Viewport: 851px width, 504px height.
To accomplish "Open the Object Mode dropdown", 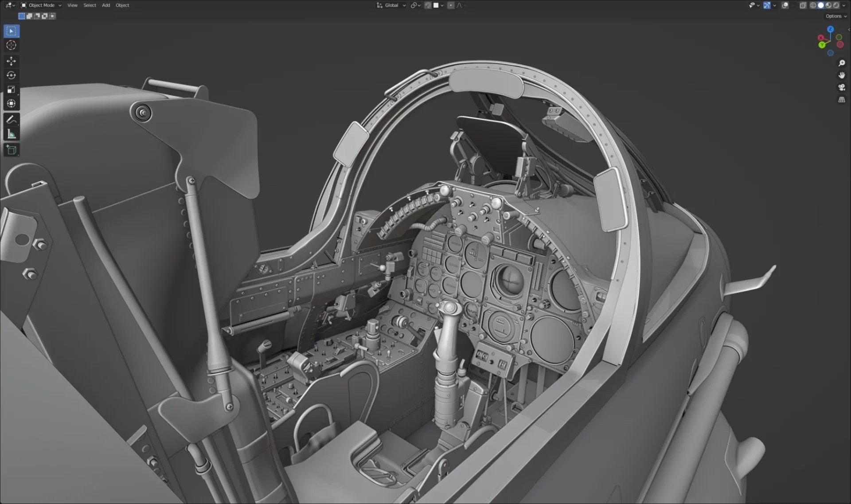I will point(41,5).
